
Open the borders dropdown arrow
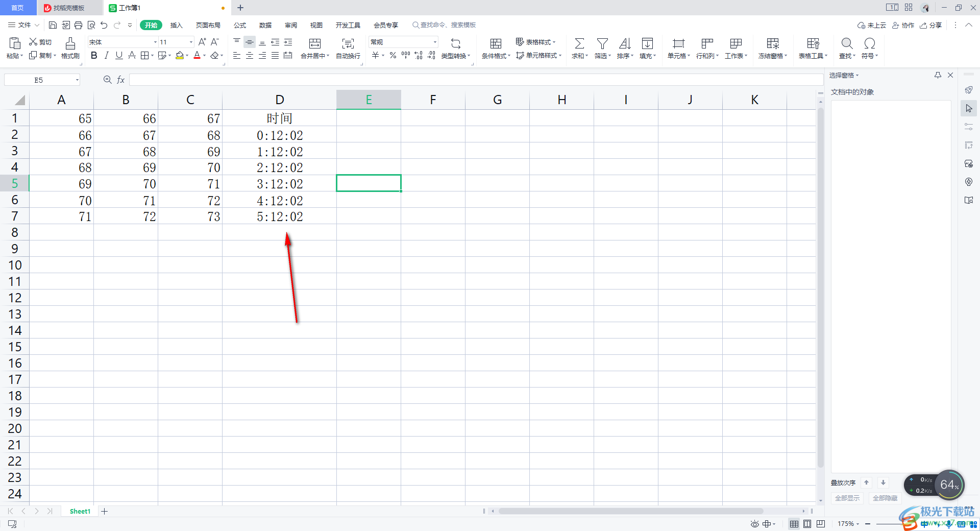tap(152, 55)
